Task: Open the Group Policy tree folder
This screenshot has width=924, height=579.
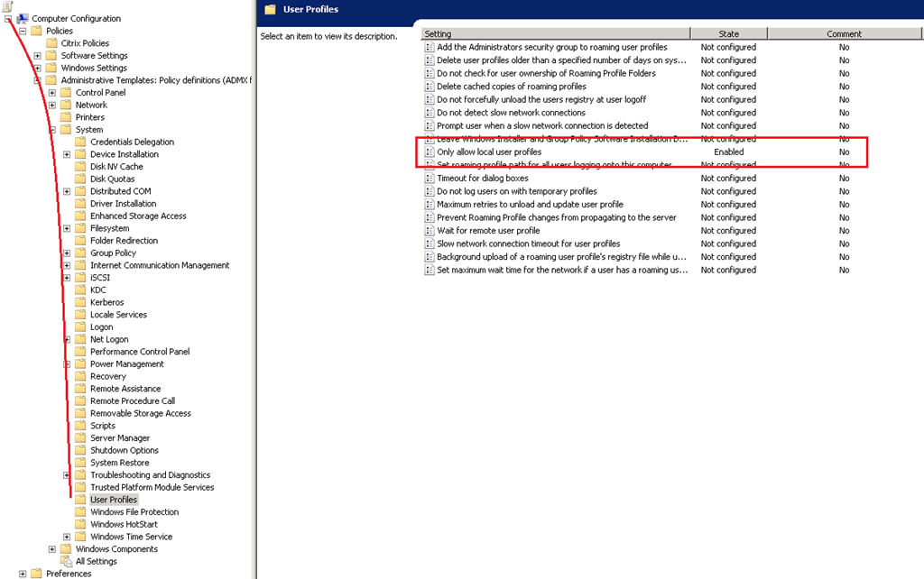Action: click(x=113, y=253)
